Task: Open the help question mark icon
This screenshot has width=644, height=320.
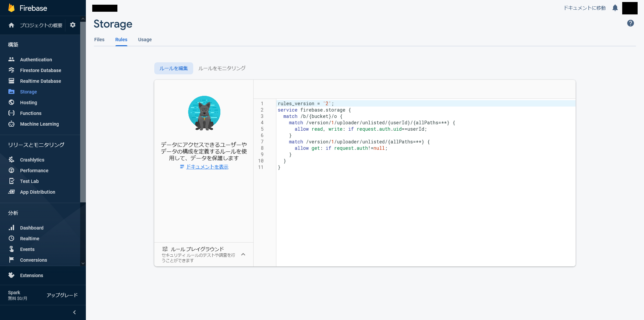Action: click(x=630, y=23)
